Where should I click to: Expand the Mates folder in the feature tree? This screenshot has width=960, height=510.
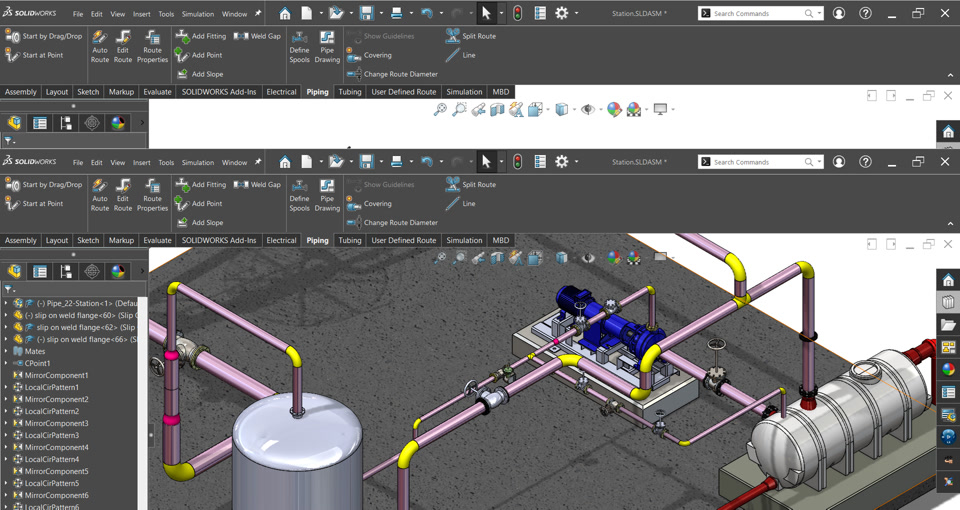(x=6, y=351)
